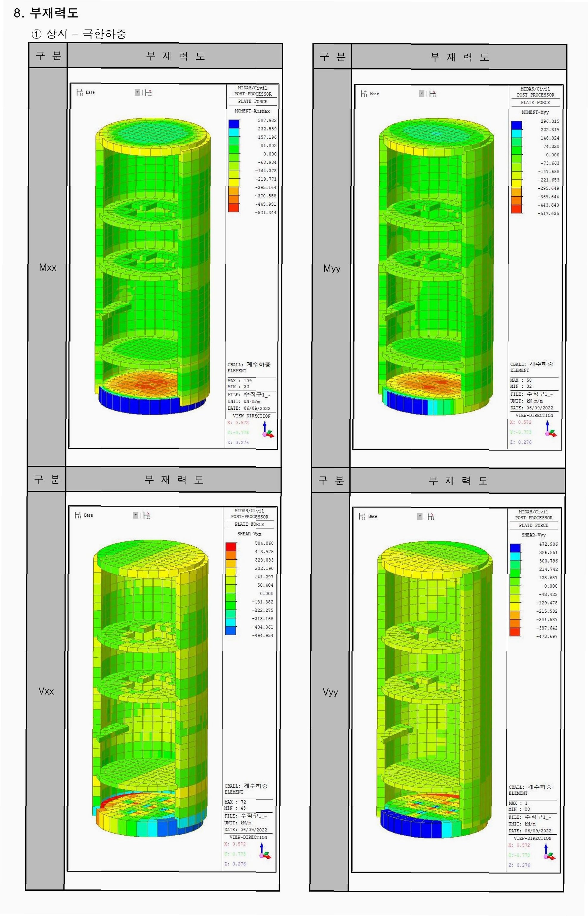Click the SHEAR-Vxx legend title
The height and width of the screenshot is (916, 588).
[x=249, y=534]
